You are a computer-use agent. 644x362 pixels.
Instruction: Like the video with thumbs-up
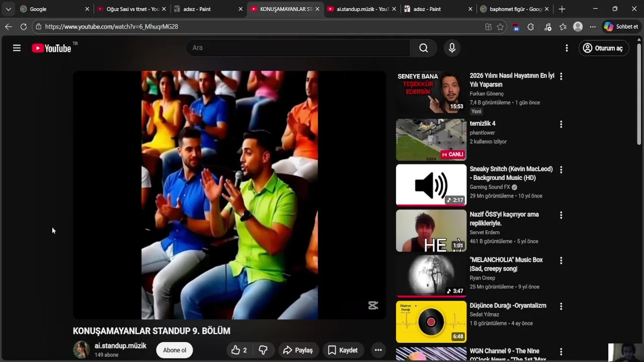coord(239,350)
